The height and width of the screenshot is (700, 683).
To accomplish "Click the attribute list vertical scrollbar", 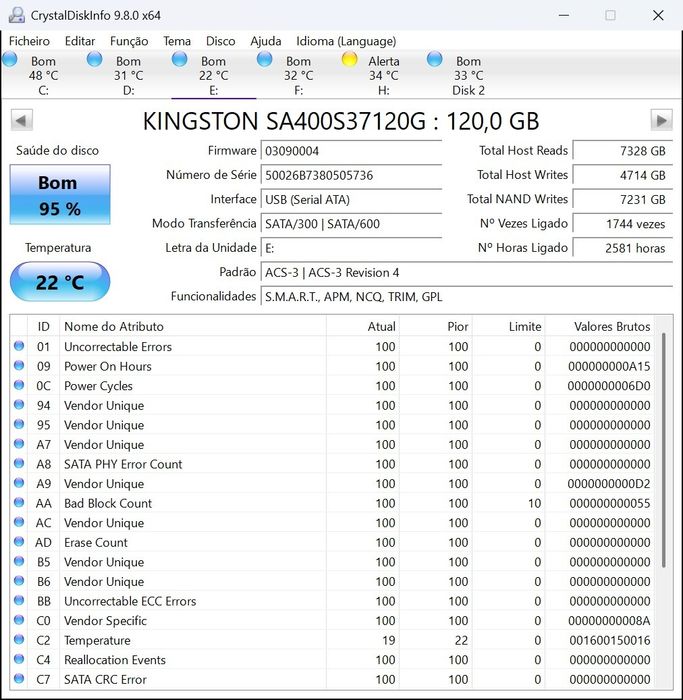I will point(663,451).
